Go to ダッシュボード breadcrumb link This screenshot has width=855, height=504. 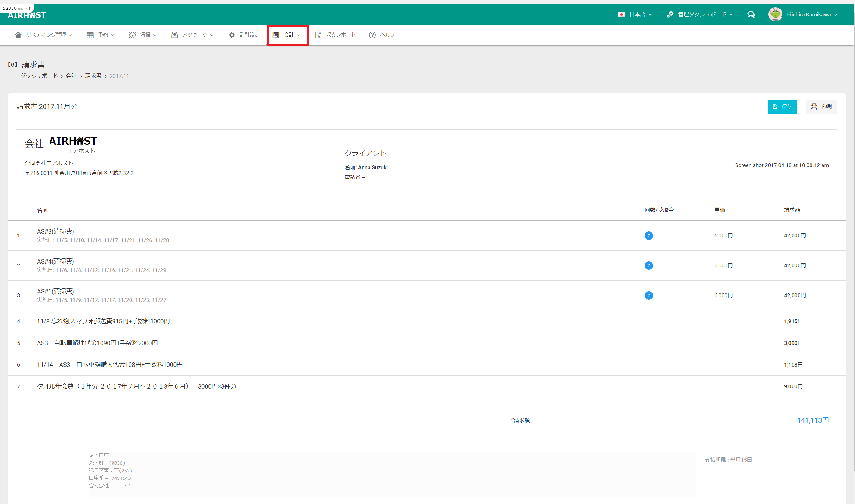(x=39, y=76)
